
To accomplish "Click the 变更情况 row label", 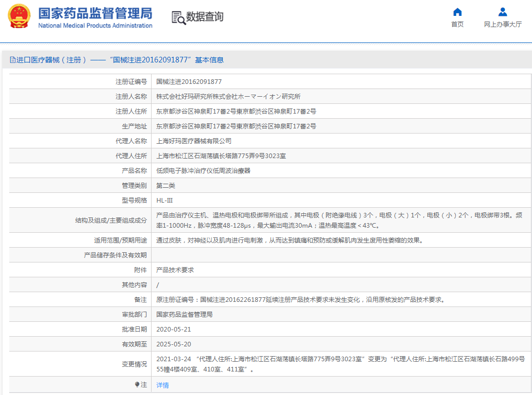I will pyautogui.click(x=134, y=364).
